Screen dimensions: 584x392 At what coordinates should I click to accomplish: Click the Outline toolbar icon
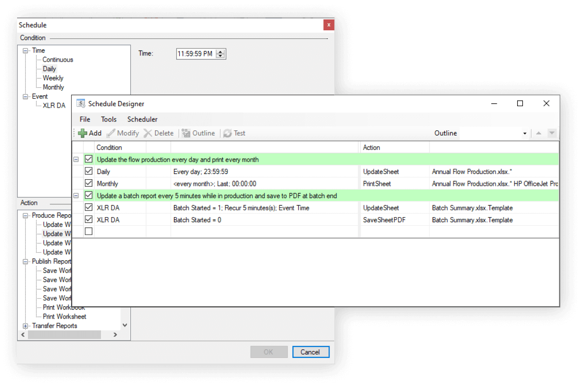(x=186, y=133)
